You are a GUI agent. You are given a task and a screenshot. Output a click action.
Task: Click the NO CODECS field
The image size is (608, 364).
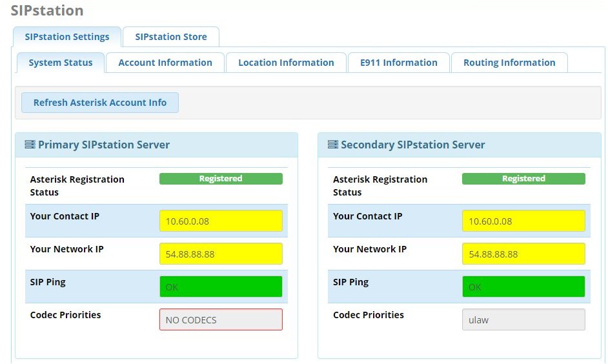(221, 319)
